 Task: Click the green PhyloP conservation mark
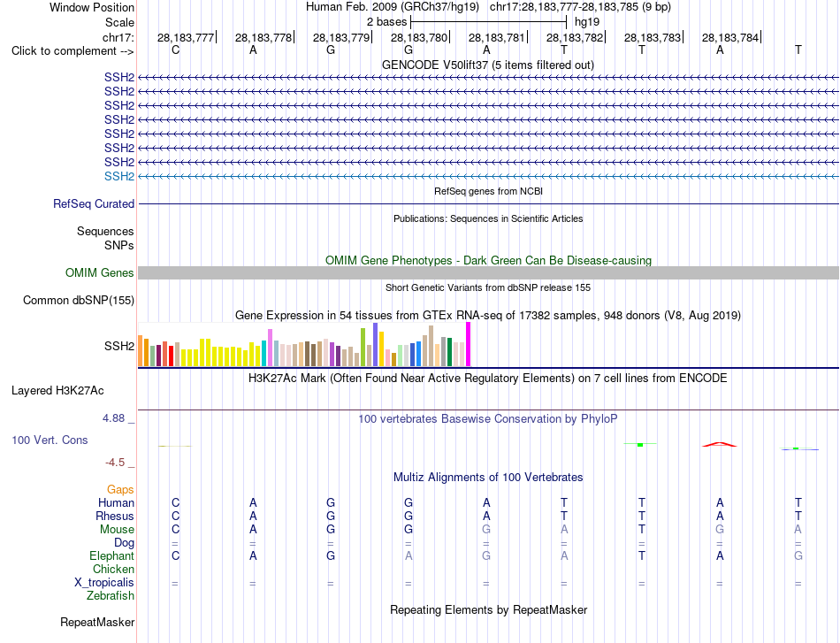click(640, 444)
